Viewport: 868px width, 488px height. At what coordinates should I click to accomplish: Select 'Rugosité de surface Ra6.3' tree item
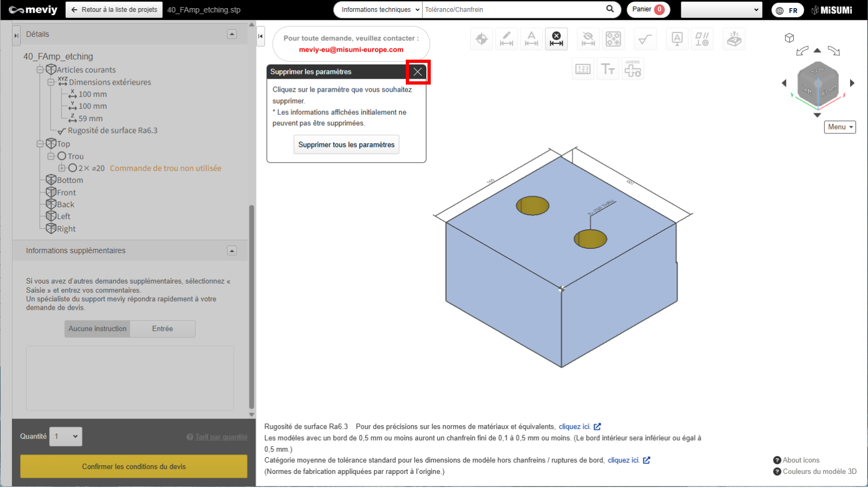[112, 131]
